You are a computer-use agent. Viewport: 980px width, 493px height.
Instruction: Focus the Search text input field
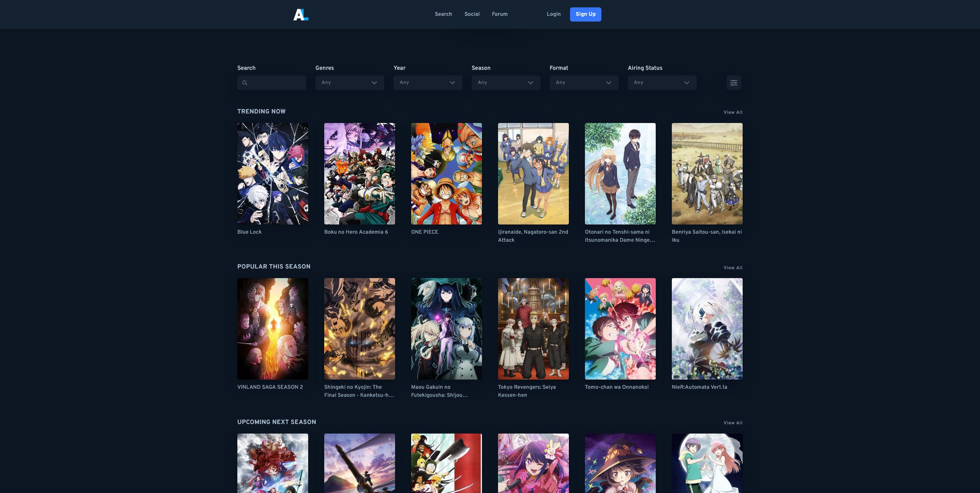pyautogui.click(x=272, y=83)
